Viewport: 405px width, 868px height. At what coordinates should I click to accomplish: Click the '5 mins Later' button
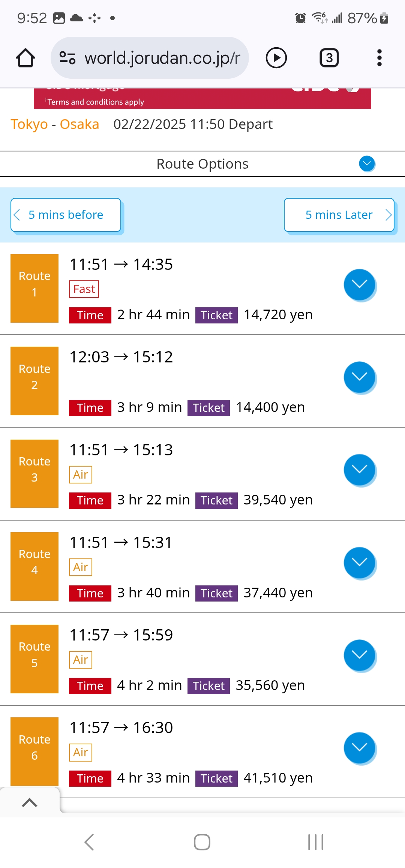pos(339,215)
